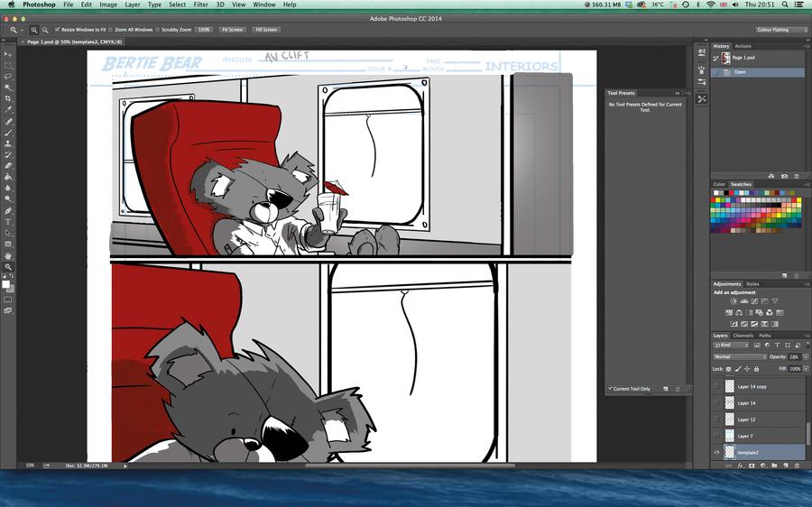Uncheck Resize Windows to Fit

58,30
